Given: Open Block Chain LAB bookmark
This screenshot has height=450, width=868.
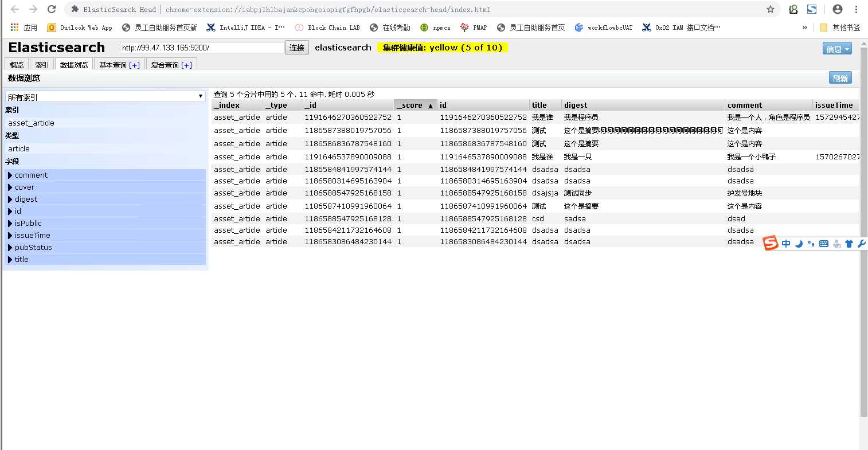Looking at the screenshot, I should pos(327,27).
